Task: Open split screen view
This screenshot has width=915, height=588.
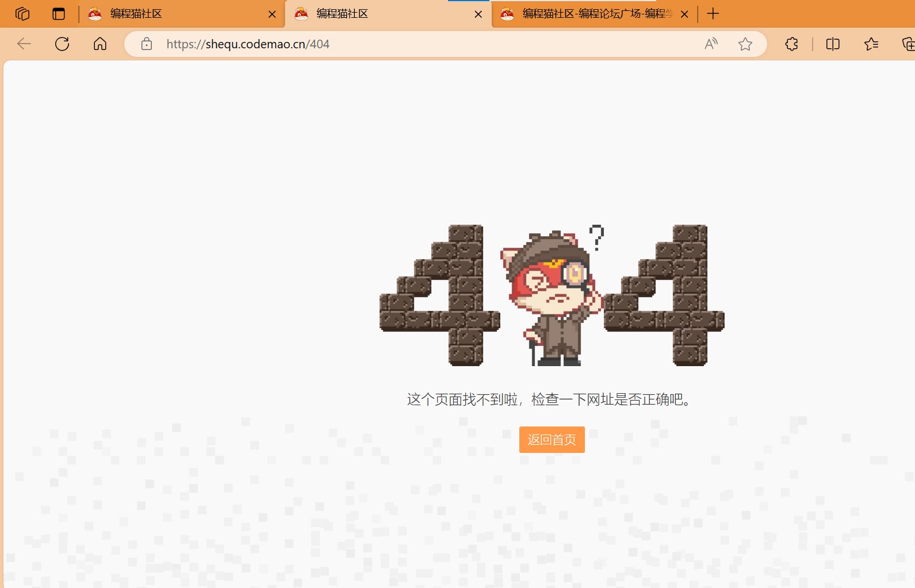Action: (833, 44)
